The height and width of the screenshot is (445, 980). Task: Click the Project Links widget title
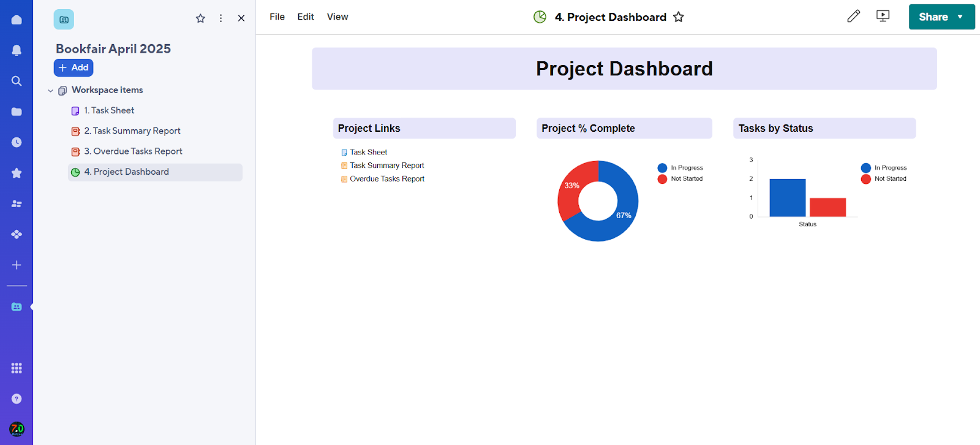point(369,129)
